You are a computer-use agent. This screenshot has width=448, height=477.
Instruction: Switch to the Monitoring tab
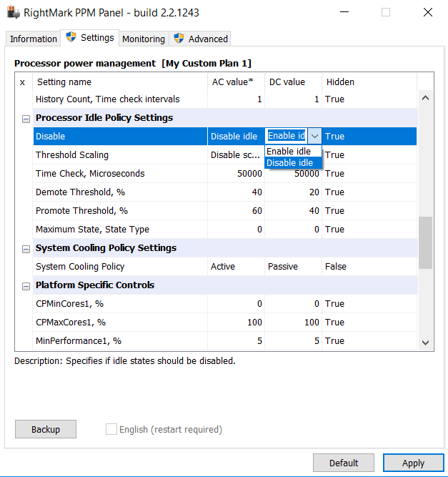click(144, 39)
